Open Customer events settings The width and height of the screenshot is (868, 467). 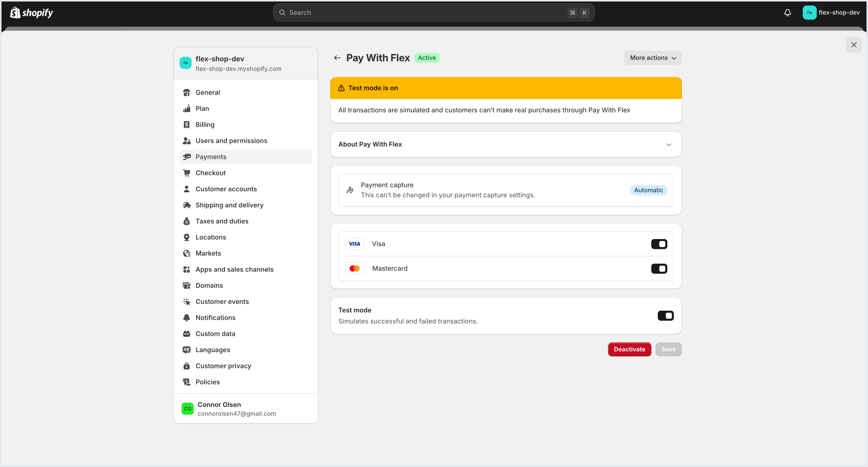pos(246,302)
